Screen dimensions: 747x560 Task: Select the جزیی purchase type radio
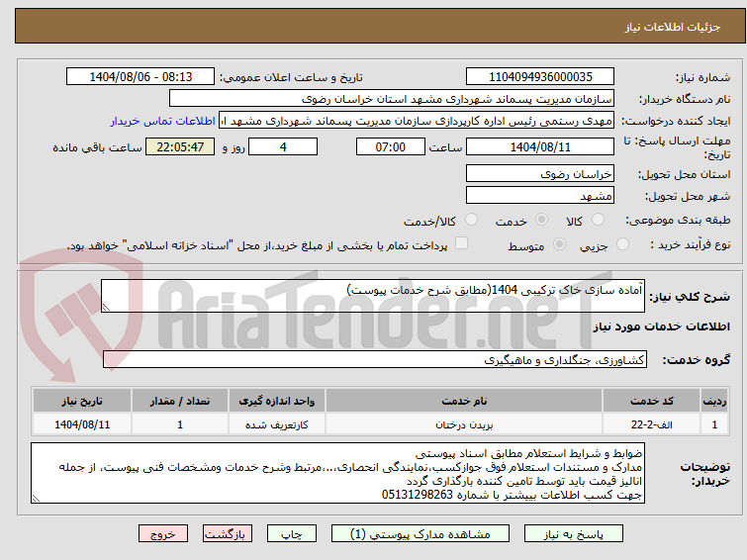coord(622,244)
